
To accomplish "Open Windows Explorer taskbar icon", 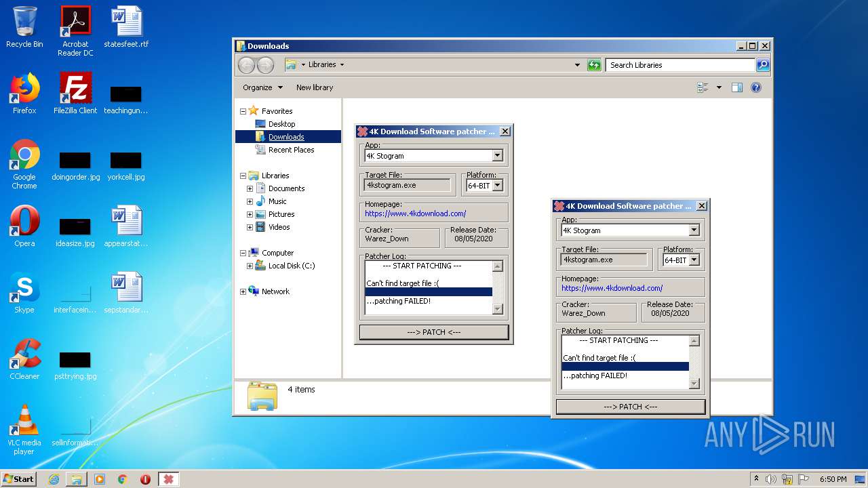I will coord(77,479).
